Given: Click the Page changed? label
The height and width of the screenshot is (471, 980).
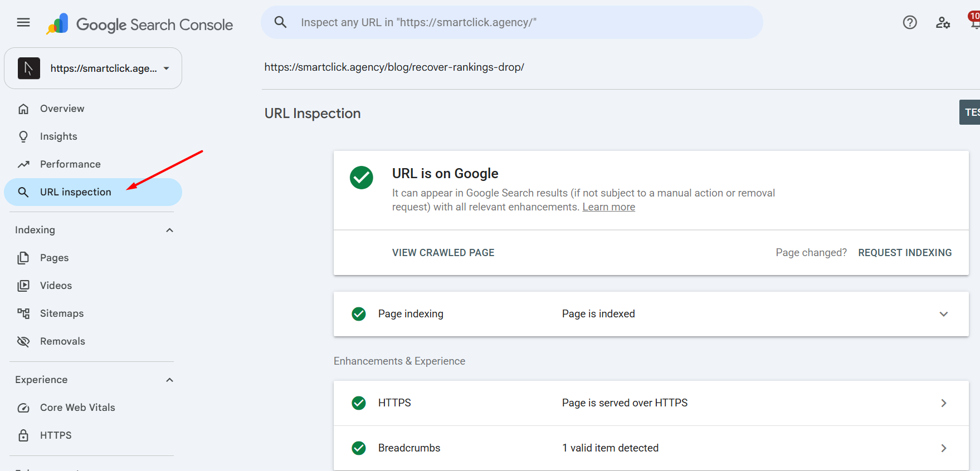Looking at the screenshot, I should [811, 253].
